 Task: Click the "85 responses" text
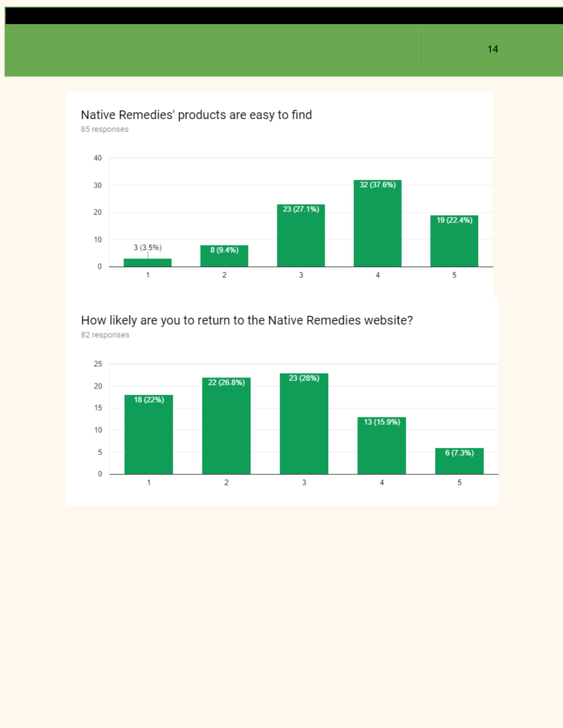[104, 129]
